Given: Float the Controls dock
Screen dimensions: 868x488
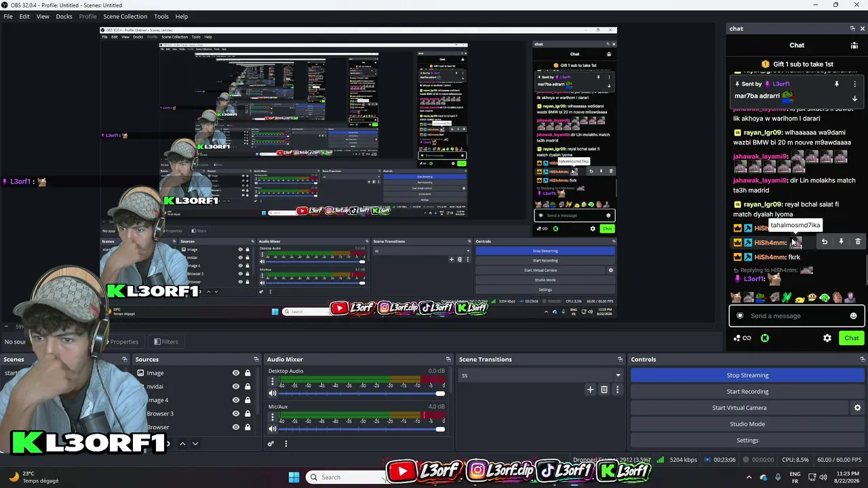Looking at the screenshot, I should (x=863, y=359).
